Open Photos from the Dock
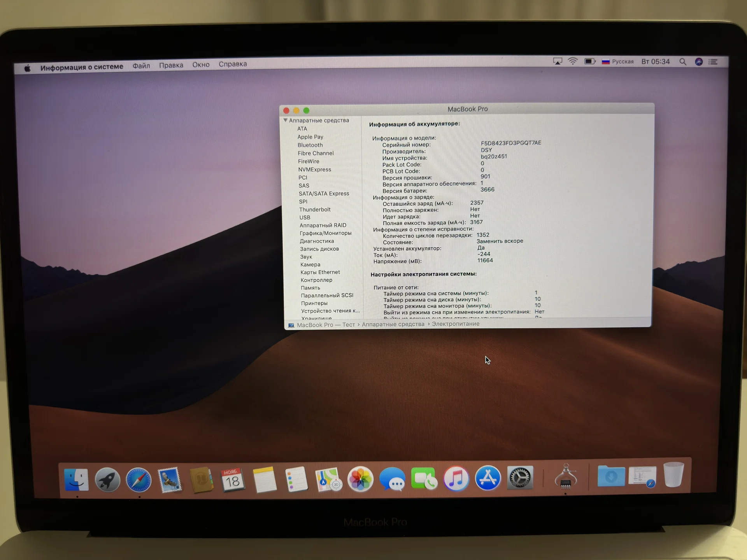 click(360, 479)
